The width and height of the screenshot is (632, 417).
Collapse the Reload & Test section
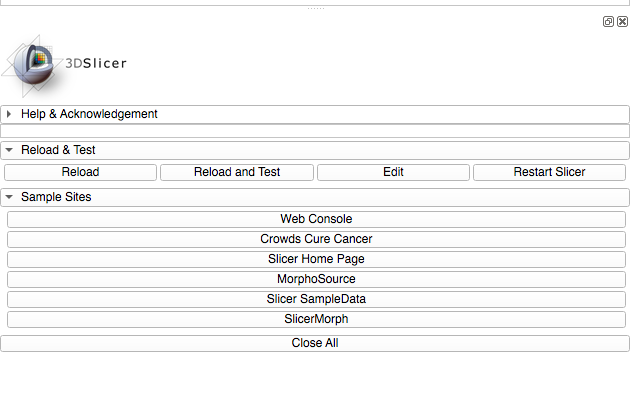[9, 150]
